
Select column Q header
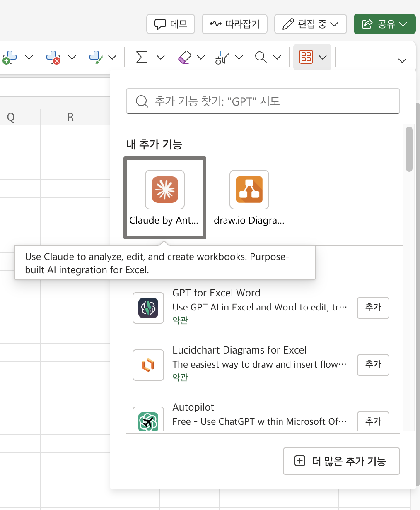(11, 117)
